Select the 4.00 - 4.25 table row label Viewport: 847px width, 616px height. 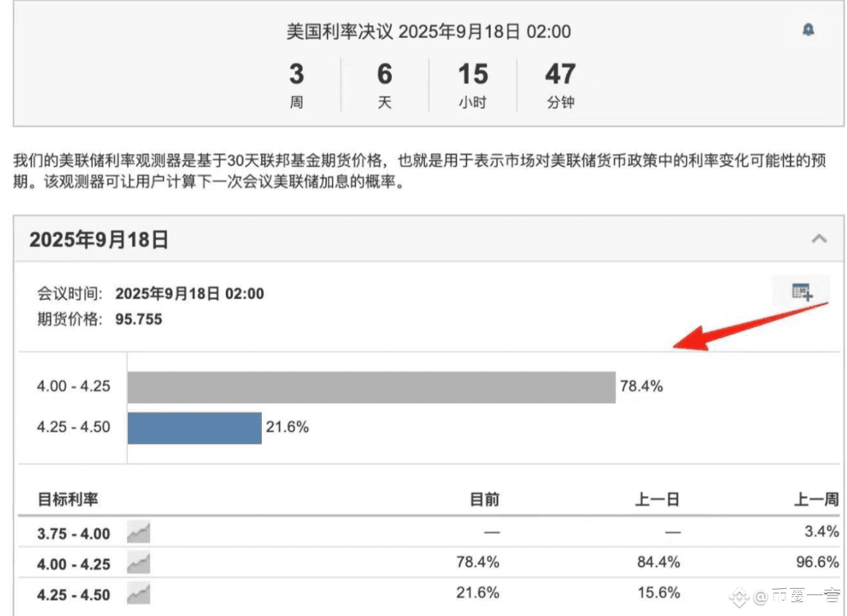click(x=73, y=564)
